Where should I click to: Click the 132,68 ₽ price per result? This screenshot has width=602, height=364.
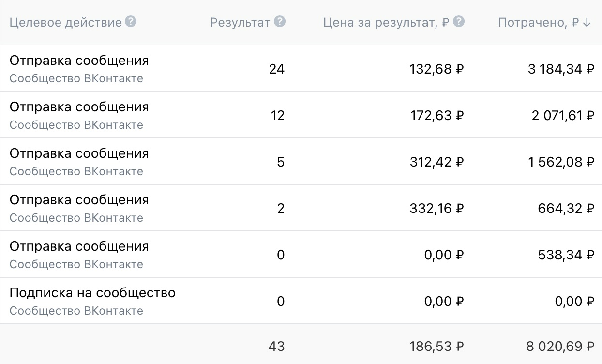coord(436,69)
